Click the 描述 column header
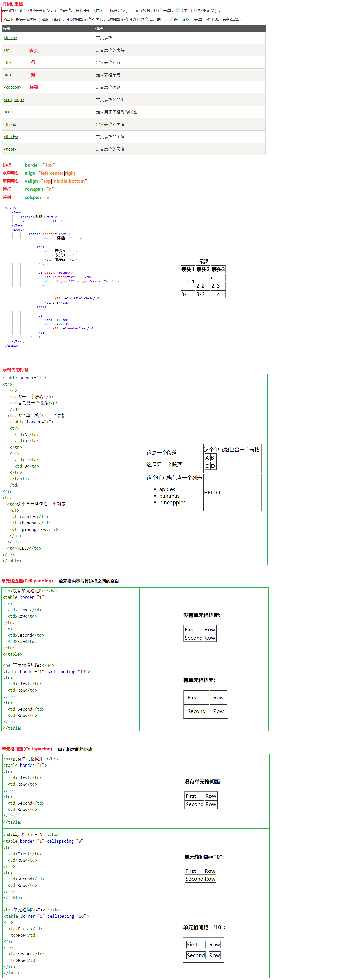The width and height of the screenshot is (342, 980). coord(99,28)
